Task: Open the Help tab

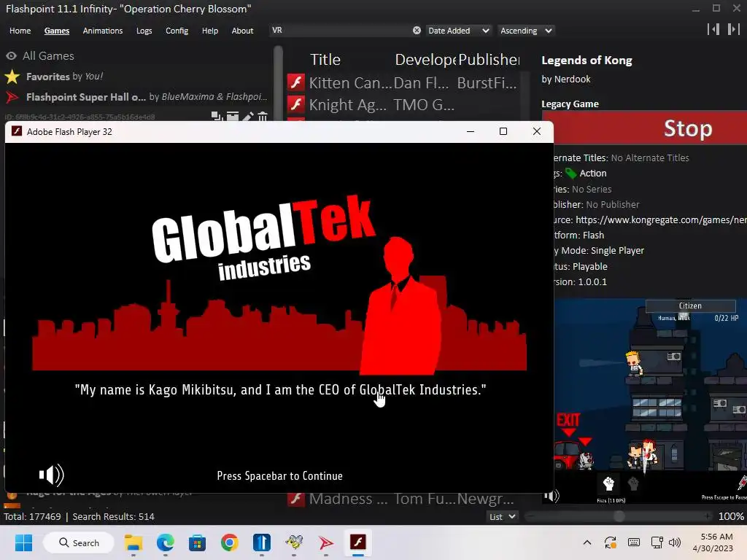Action: click(x=209, y=31)
